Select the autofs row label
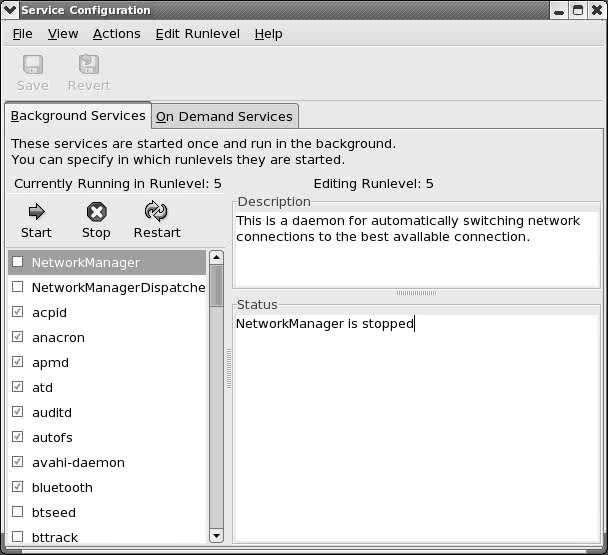This screenshot has width=608, height=555. pos(52,438)
